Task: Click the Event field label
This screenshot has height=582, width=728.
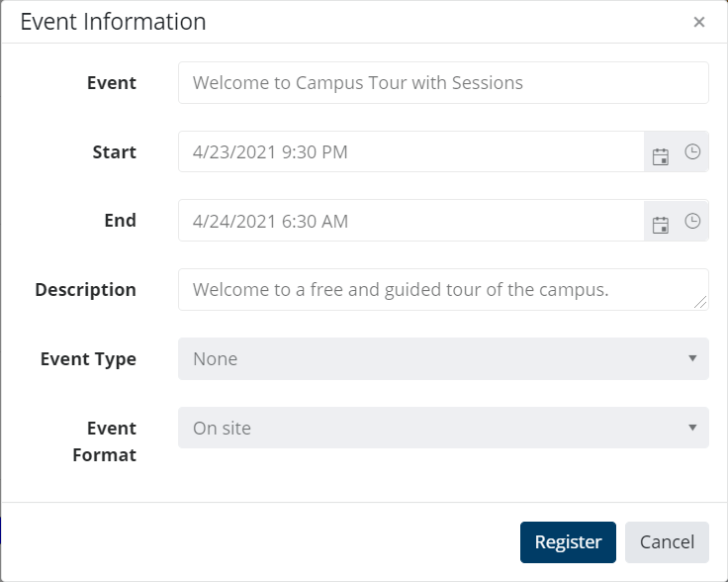Action: pos(112,83)
